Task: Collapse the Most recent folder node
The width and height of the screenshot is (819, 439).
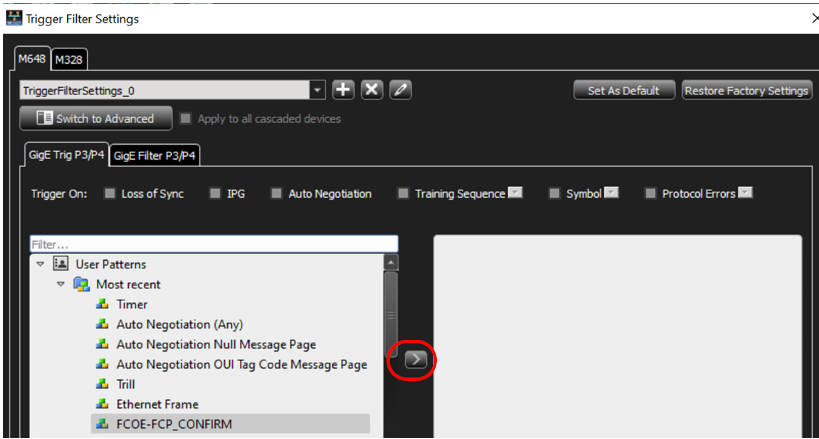Action: pyautogui.click(x=61, y=284)
